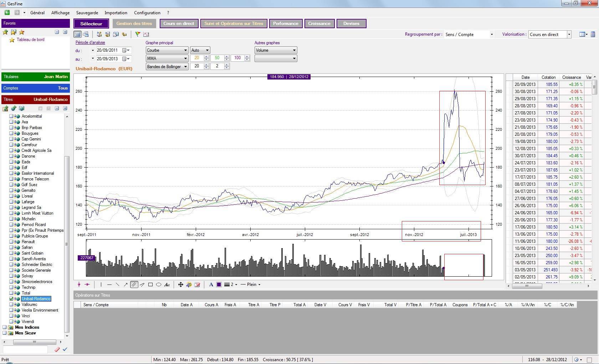Screen dimensions: 599x364
Task: Check the Arcelormittal checkbox
Action: pyautogui.click(x=11, y=116)
